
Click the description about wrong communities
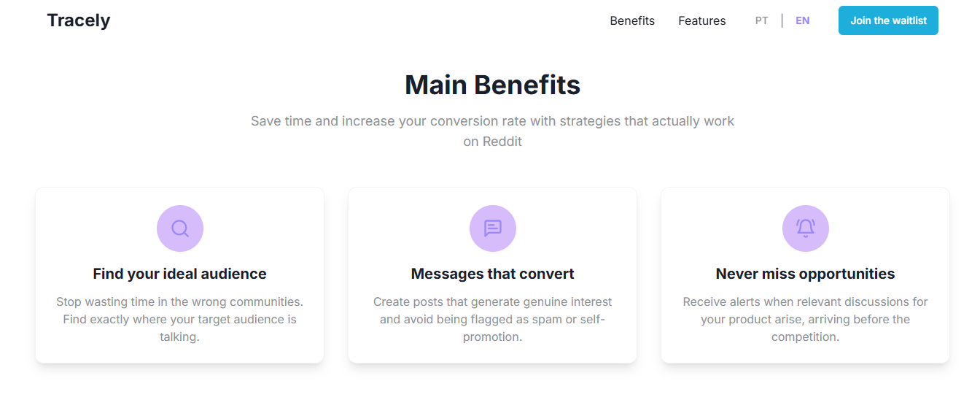tap(180, 319)
